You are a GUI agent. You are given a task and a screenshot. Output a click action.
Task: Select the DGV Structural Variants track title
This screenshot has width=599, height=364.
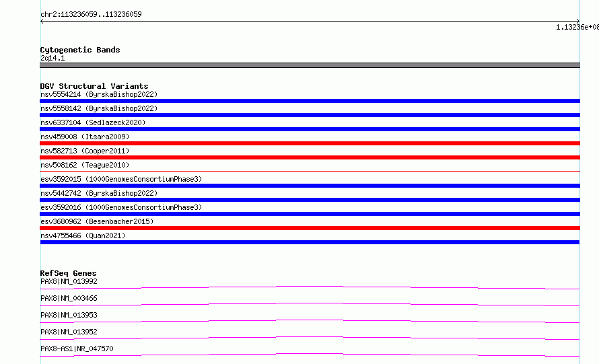click(94, 86)
